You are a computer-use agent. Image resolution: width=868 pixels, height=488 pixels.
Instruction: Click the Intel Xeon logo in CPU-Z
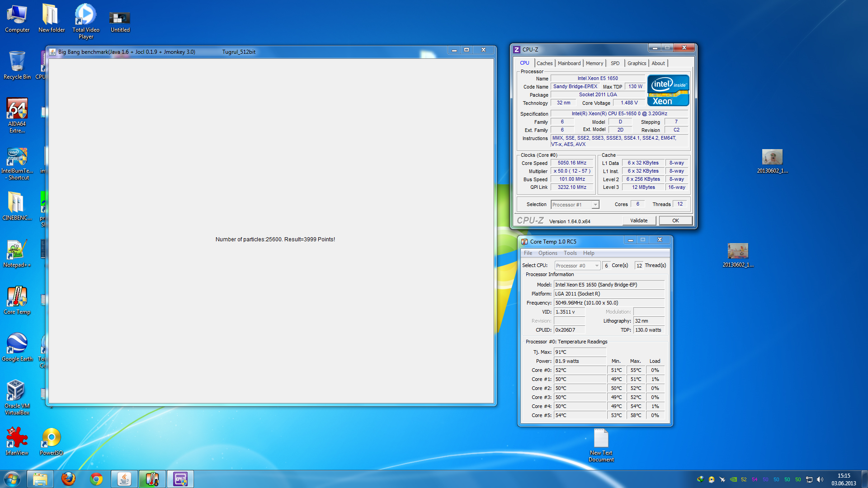[668, 90]
